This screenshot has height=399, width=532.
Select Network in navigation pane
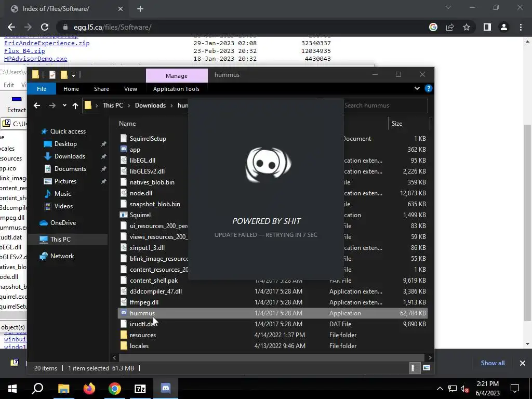pos(62,256)
